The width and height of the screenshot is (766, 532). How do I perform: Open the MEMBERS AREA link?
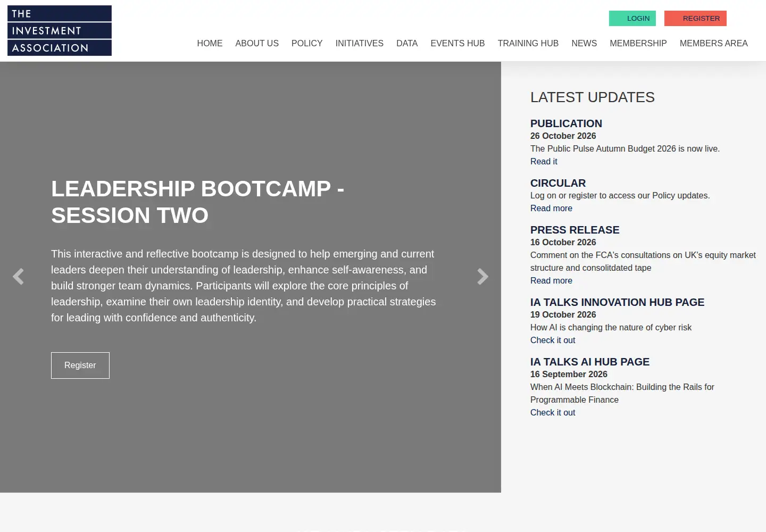coord(714,44)
